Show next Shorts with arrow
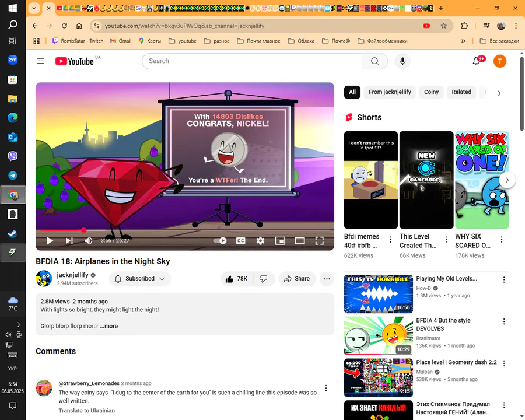 tap(507, 180)
